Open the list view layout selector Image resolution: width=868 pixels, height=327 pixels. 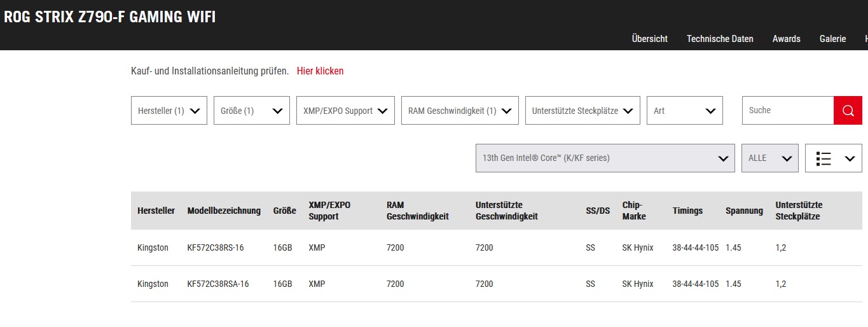pyautogui.click(x=833, y=158)
